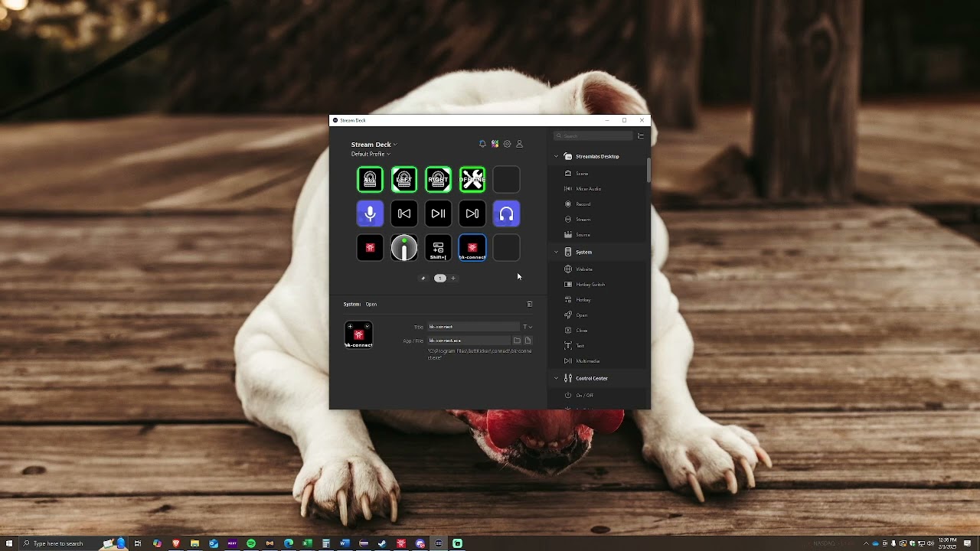Image resolution: width=980 pixels, height=551 pixels.
Task: Open title font style dropdown
Action: pyautogui.click(x=528, y=327)
